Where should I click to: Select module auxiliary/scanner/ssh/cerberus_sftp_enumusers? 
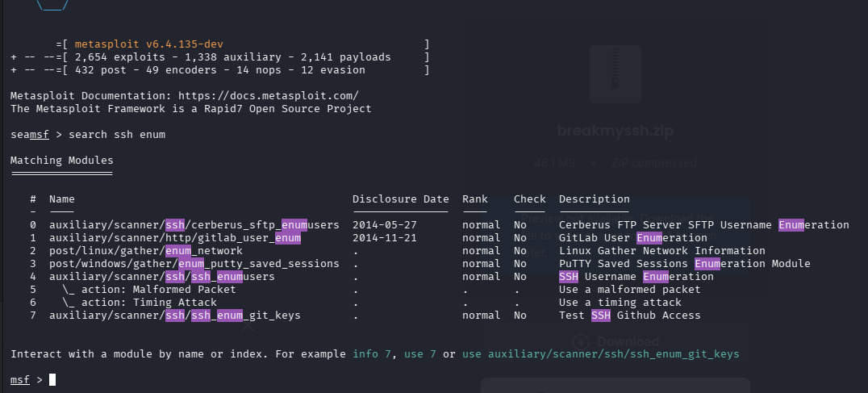point(194,224)
